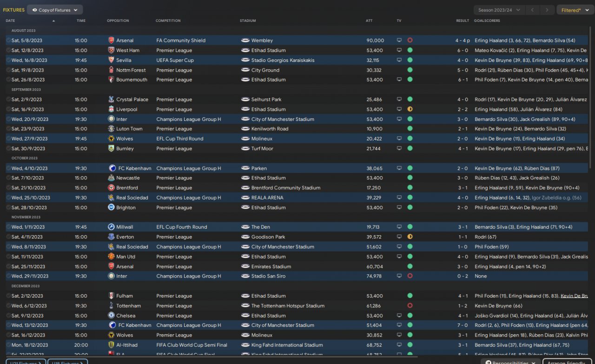Click the TV icon on Man Utd row
Viewport: 595px width, 364px height.
(399, 257)
